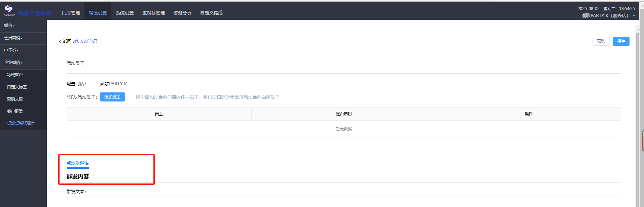Screen dimensions: 644x207
Task: Click the 操作 column header
Action: pyautogui.click(x=528, y=114)
